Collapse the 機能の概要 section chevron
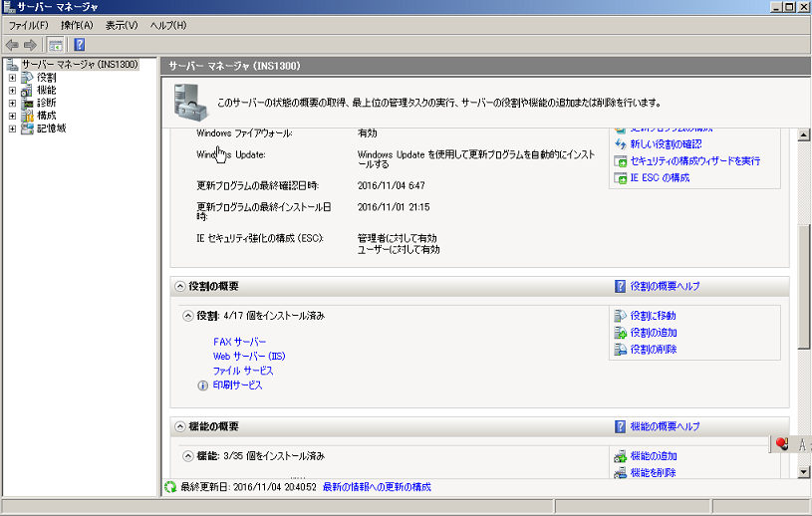The width and height of the screenshot is (812, 516). click(x=179, y=426)
